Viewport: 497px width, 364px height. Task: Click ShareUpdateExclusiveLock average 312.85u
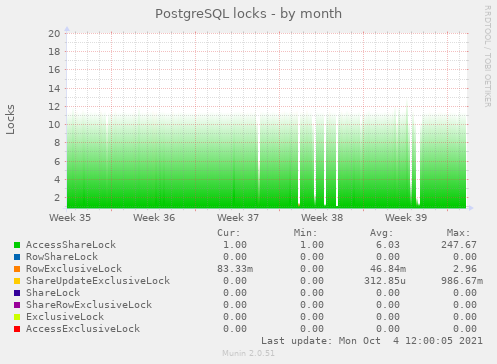(385, 281)
